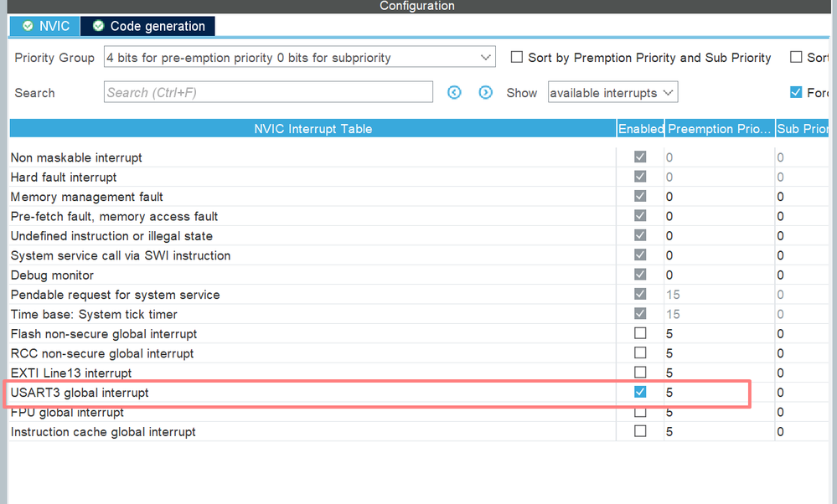837x504 pixels.
Task: Click NVIC Interrupt Table column header
Action: [313, 129]
